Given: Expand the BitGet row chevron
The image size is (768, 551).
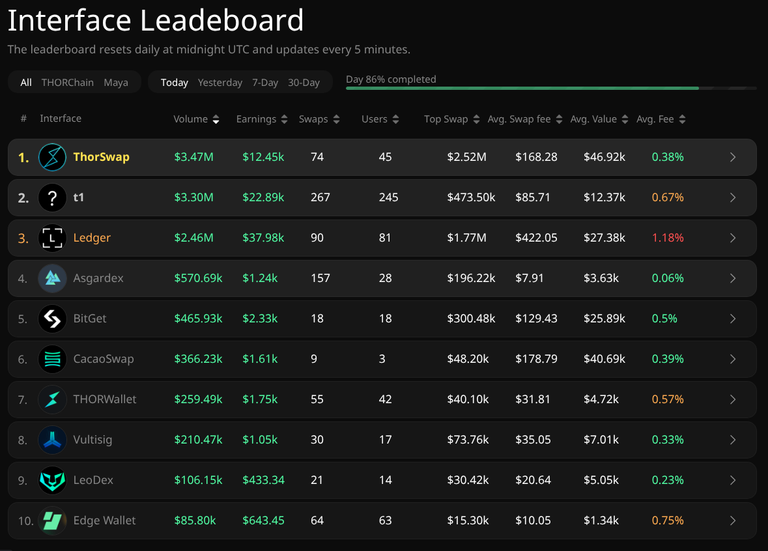Looking at the screenshot, I should [733, 319].
